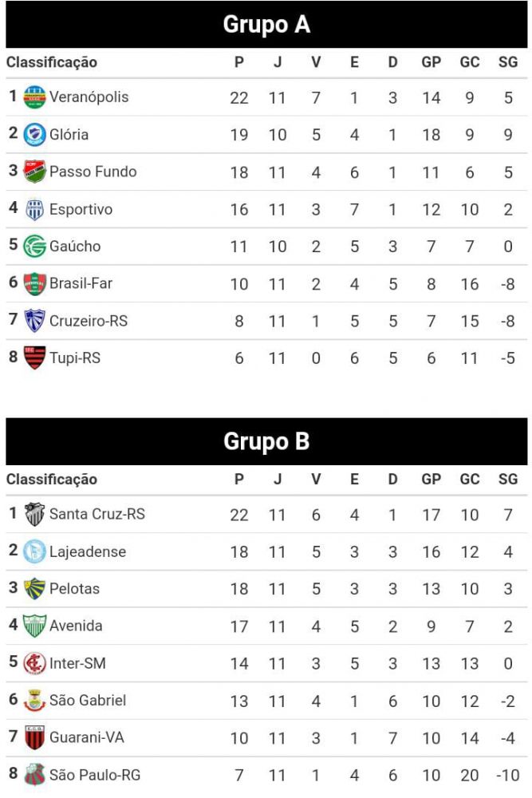Open the Avenida team name link
The width and height of the screenshot is (532, 798).
point(76,626)
